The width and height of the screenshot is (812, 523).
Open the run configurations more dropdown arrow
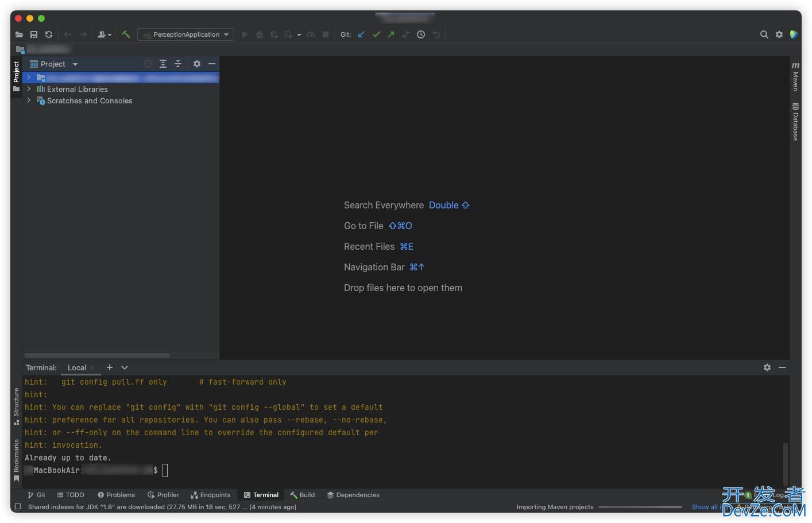(299, 34)
